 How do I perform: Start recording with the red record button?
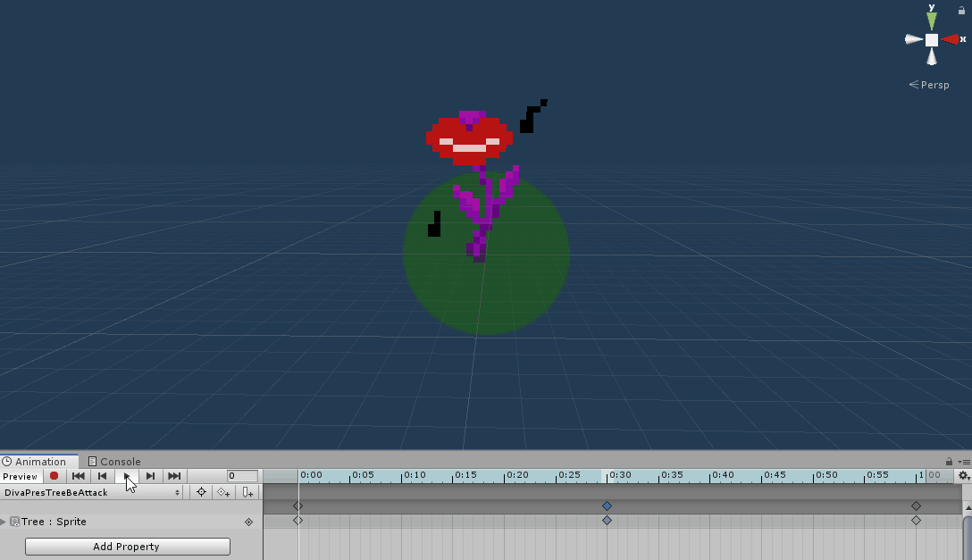click(54, 476)
